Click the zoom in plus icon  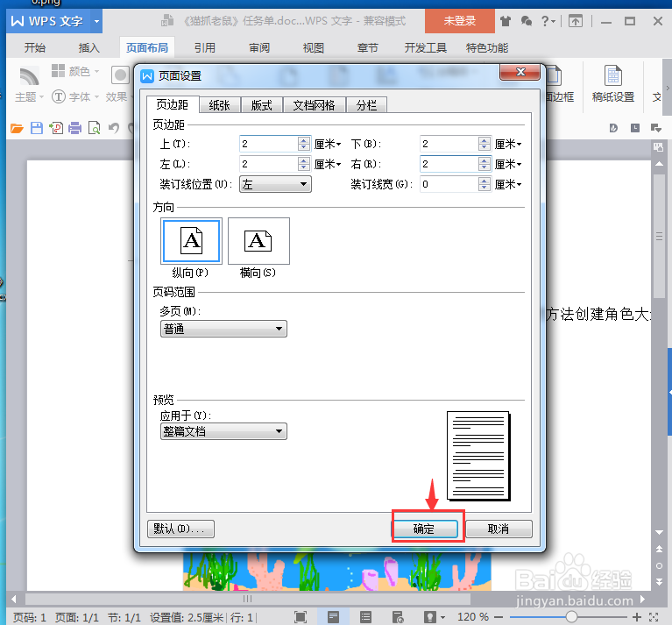pyautogui.click(x=637, y=617)
